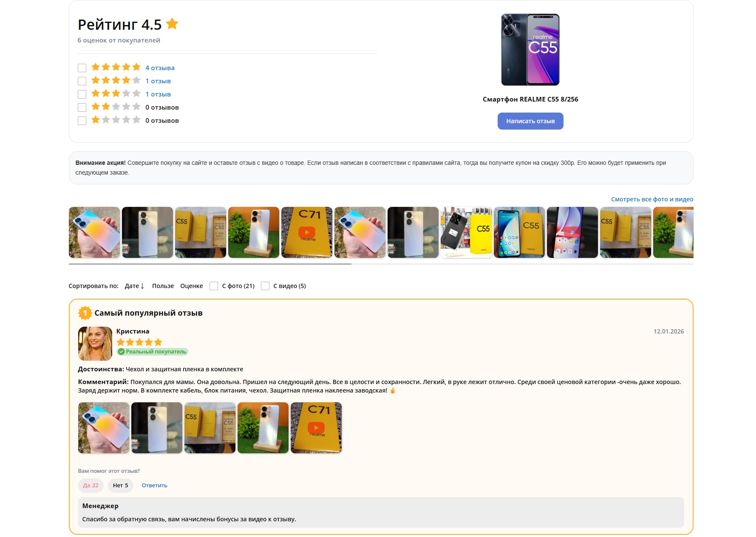Click the five-star rating under Kristina's name
756x537 pixels.
coord(139,342)
